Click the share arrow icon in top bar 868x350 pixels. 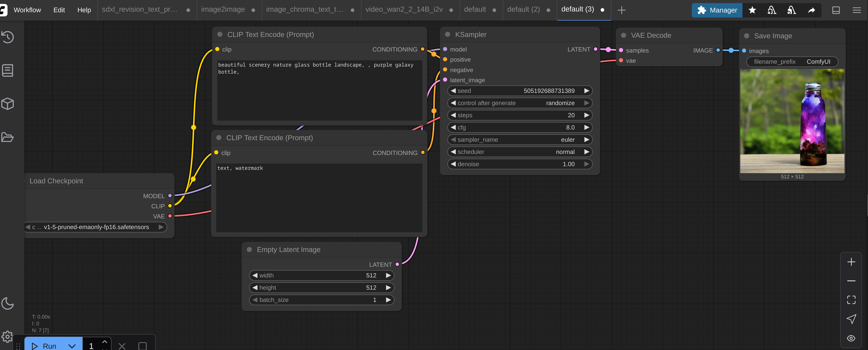[x=811, y=10]
